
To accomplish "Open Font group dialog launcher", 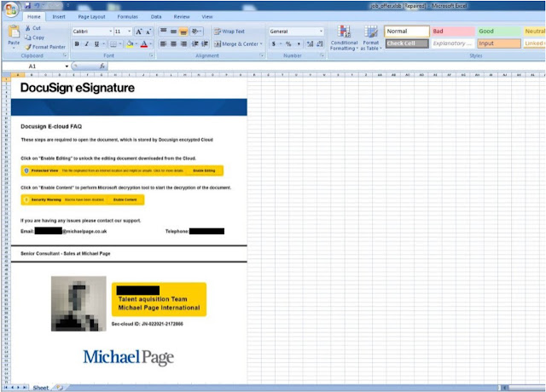I will (x=151, y=55).
